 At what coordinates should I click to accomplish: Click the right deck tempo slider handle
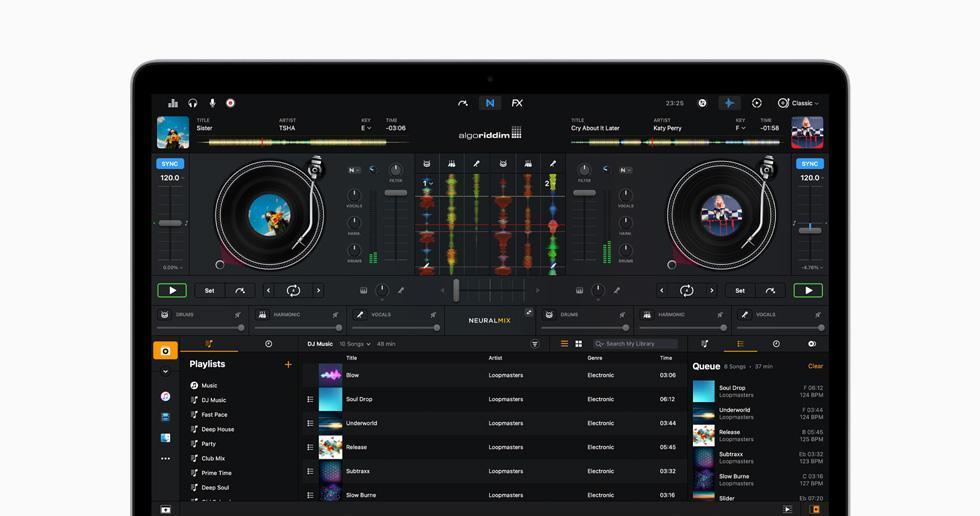[x=810, y=231]
